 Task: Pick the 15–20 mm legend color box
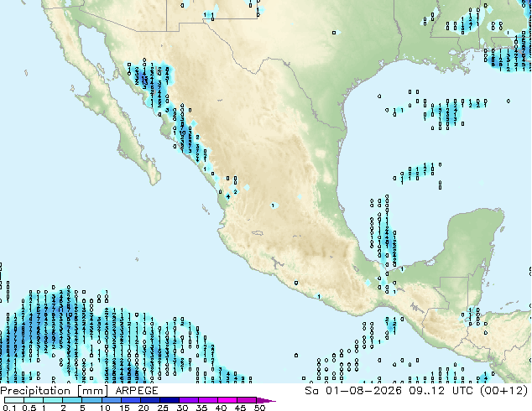pyautogui.click(x=130, y=400)
